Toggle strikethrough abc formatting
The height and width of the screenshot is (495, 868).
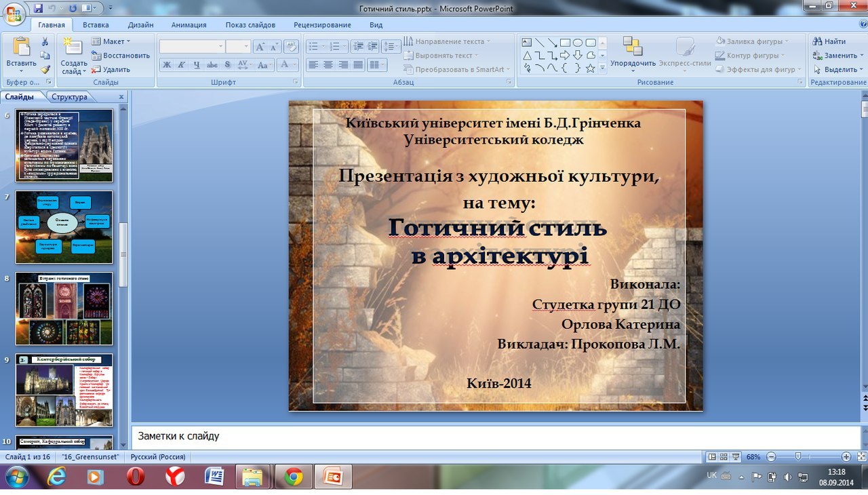pyautogui.click(x=212, y=65)
